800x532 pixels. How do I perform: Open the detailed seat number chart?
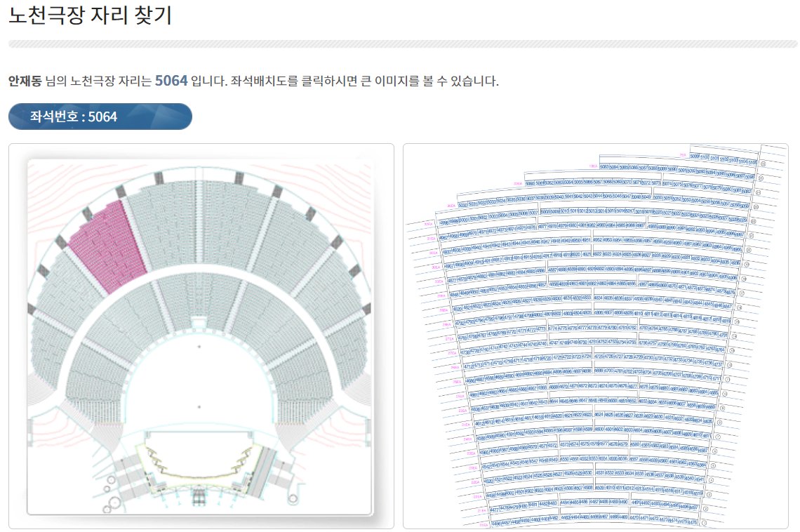point(595,335)
